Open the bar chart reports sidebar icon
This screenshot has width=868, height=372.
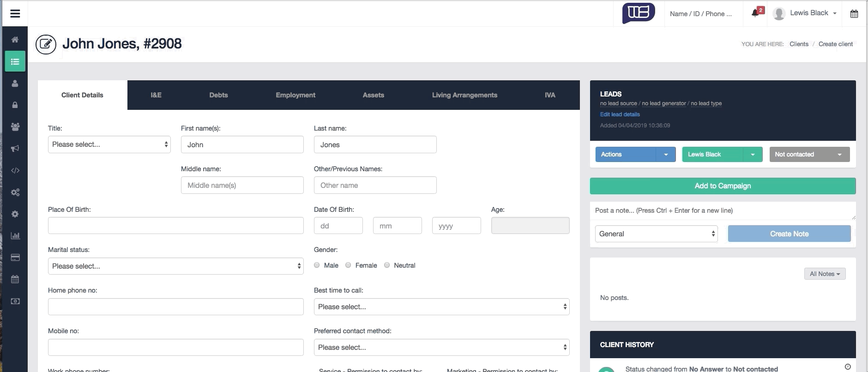tap(15, 236)
